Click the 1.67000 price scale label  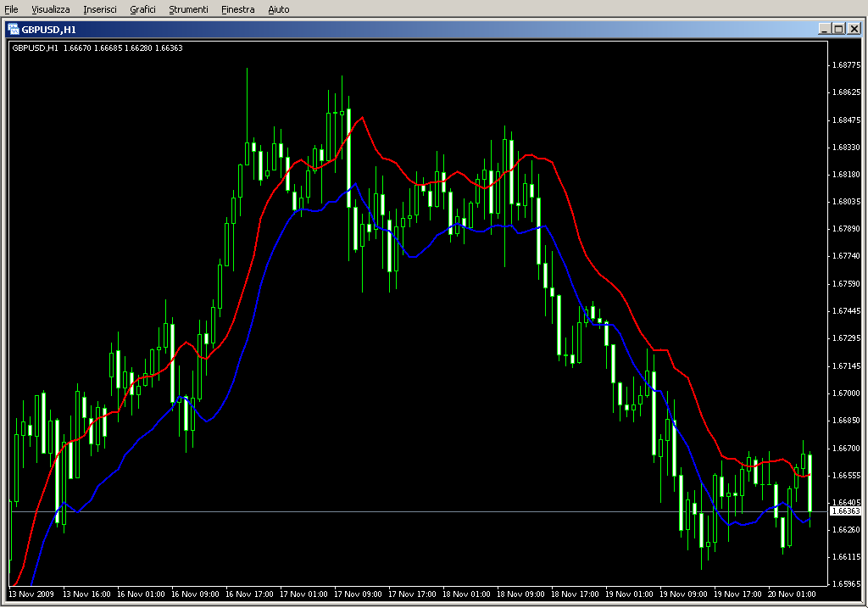click(x=847, y=393)
